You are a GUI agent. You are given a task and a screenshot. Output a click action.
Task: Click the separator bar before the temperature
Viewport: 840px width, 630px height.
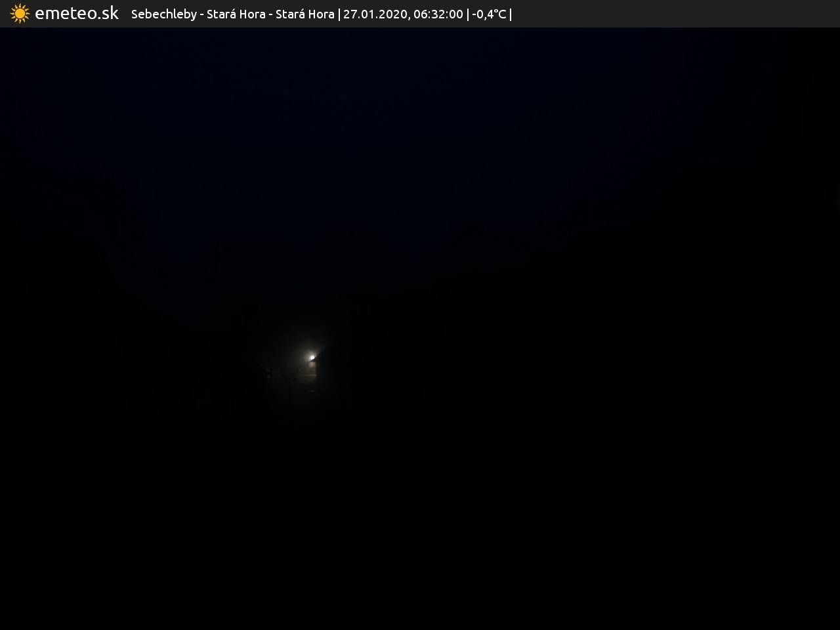[467, 14]
